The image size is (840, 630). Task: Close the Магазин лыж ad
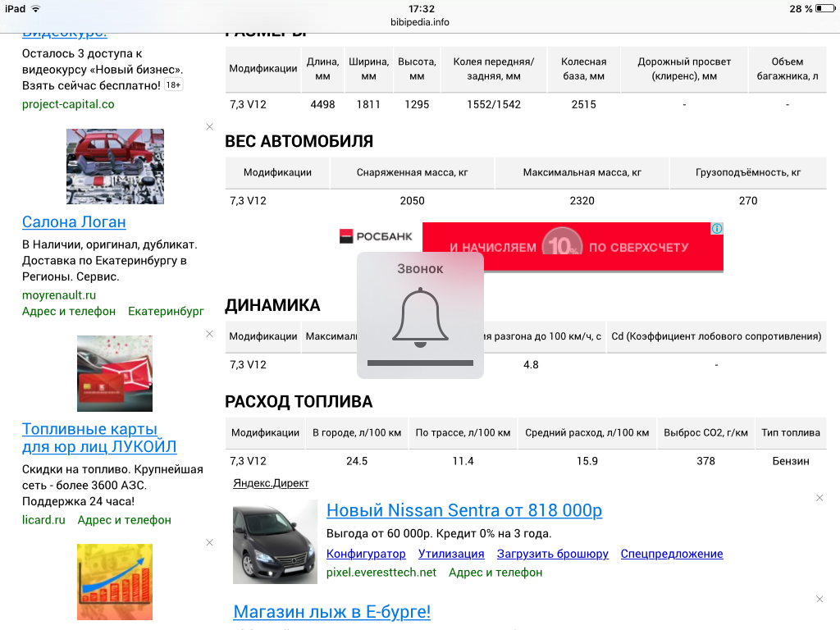tap(819, 600)
